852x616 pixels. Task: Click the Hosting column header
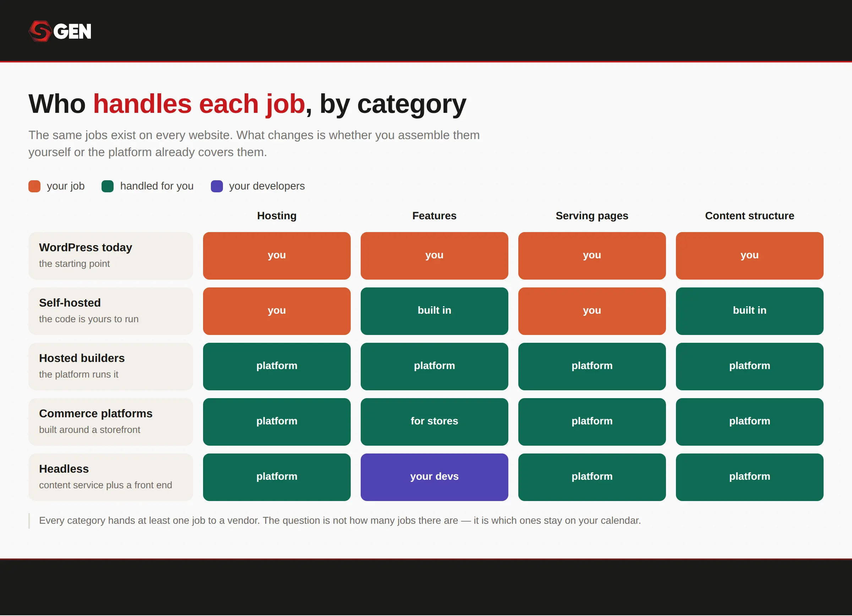277,216
